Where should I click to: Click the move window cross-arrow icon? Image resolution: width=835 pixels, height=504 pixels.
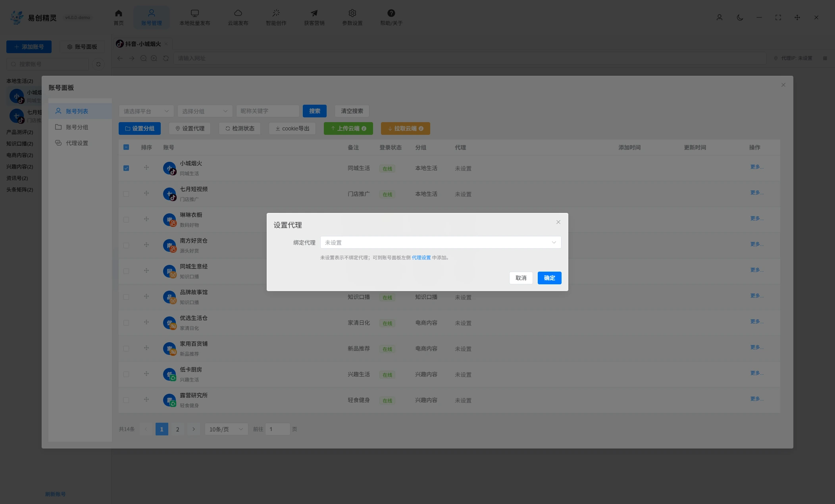coord(797,17)
